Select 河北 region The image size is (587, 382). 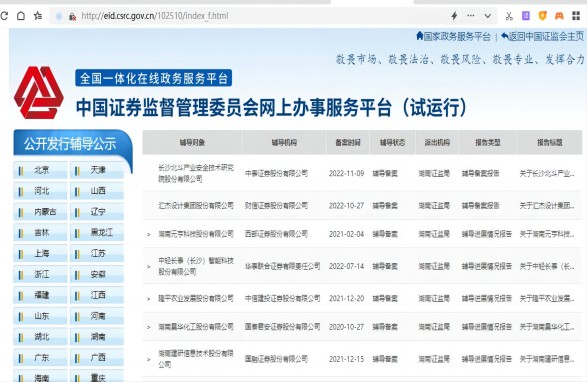tap(40, 191)
